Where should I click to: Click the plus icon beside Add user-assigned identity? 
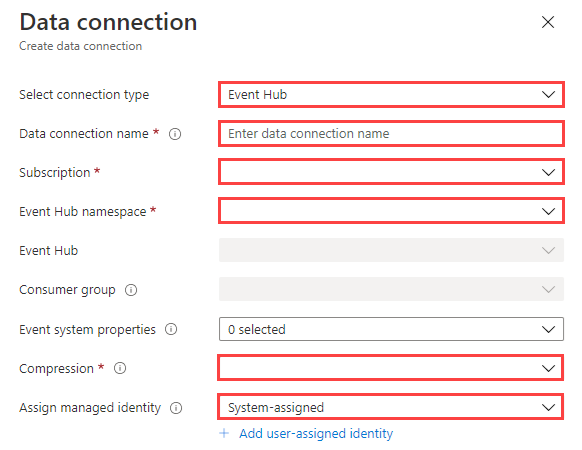click(224, 433)
